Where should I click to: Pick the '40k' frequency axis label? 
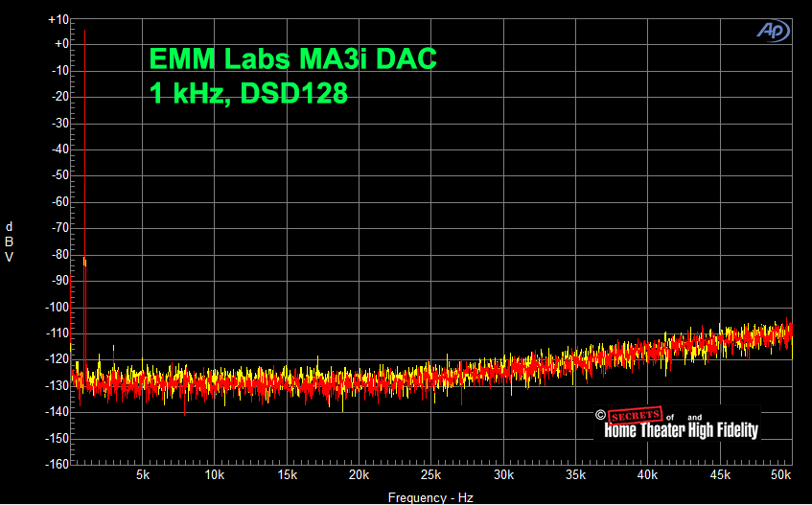click(x=647, y=475)
